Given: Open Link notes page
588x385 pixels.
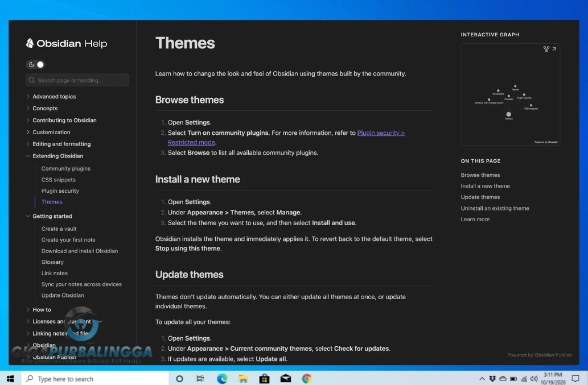Looking at the screenshot, I should click(x=55, y=273).
